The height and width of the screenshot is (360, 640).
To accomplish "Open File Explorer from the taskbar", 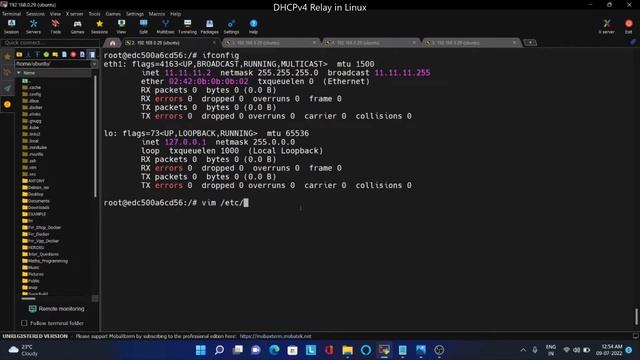I will (347, 350).
